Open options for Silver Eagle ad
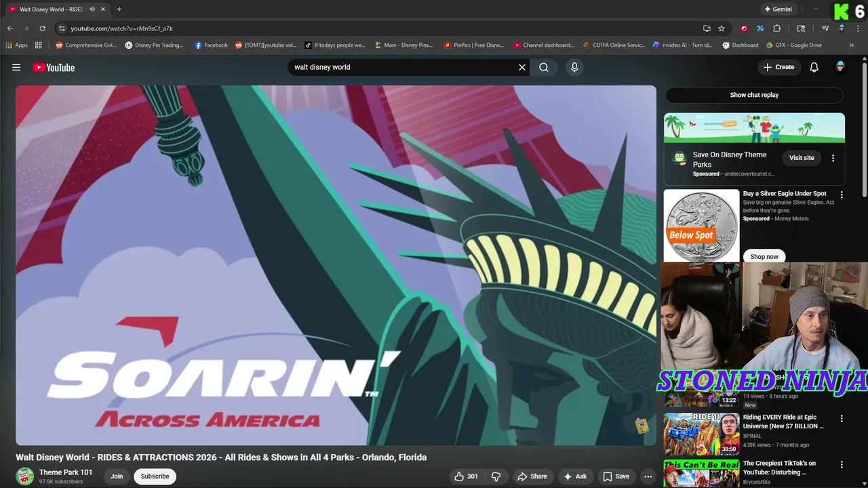Viewport: 868px width, 488px height. (842, 195)
